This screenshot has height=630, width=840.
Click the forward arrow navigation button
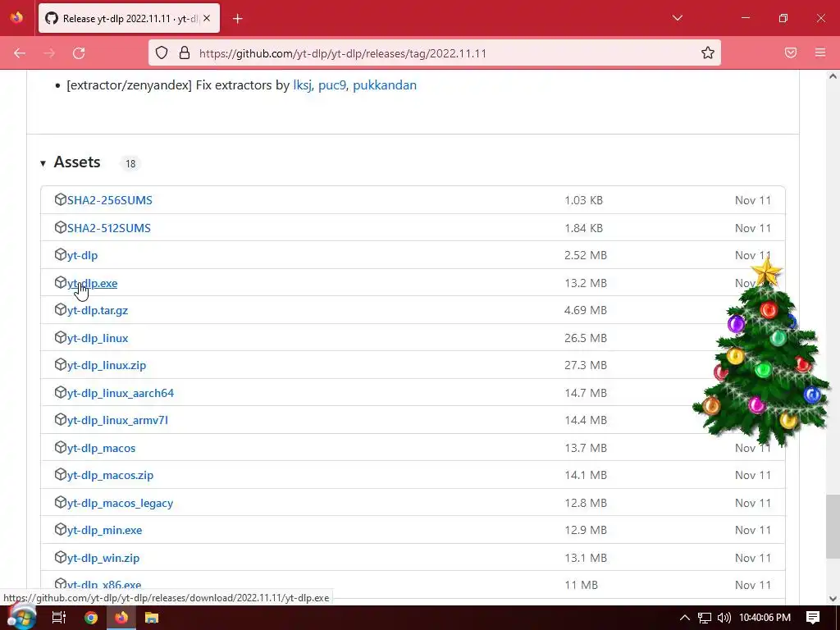[x=49, y=53]
